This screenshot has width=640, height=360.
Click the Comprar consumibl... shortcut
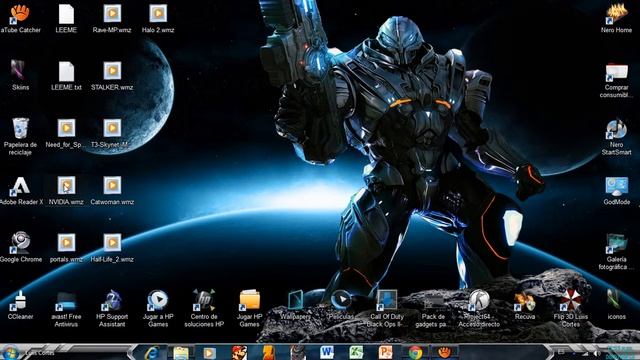tap(616, 81)
